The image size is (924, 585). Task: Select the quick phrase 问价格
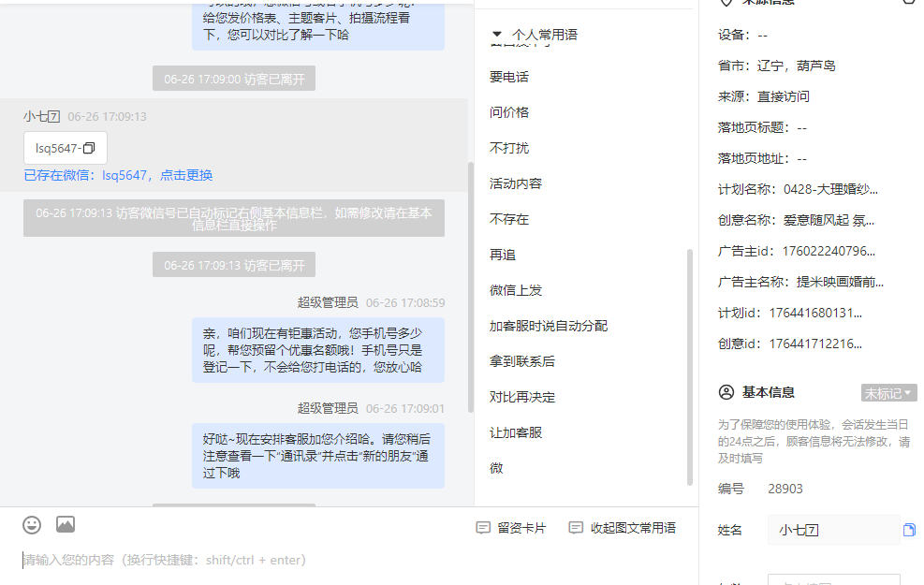click(509, 112)
